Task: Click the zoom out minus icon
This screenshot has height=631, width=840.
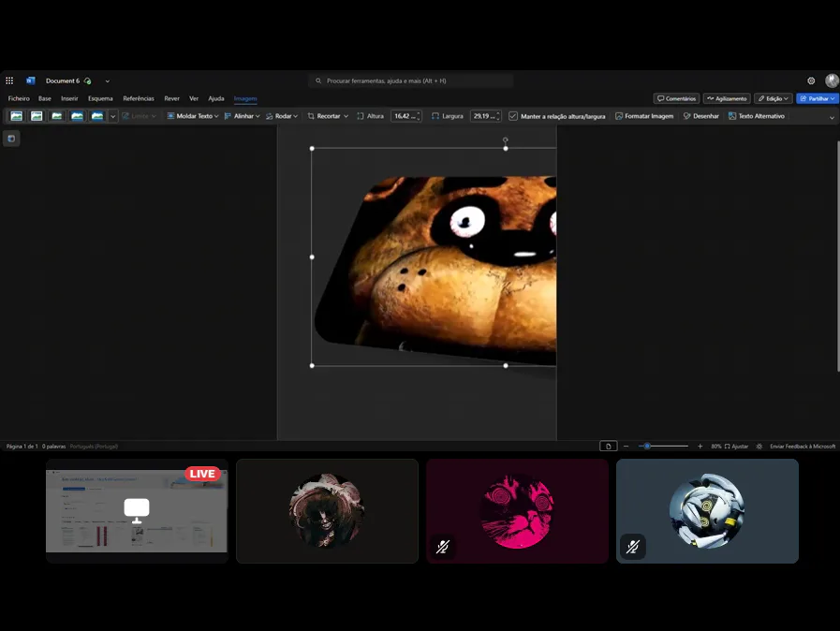Action: (626, 447)
